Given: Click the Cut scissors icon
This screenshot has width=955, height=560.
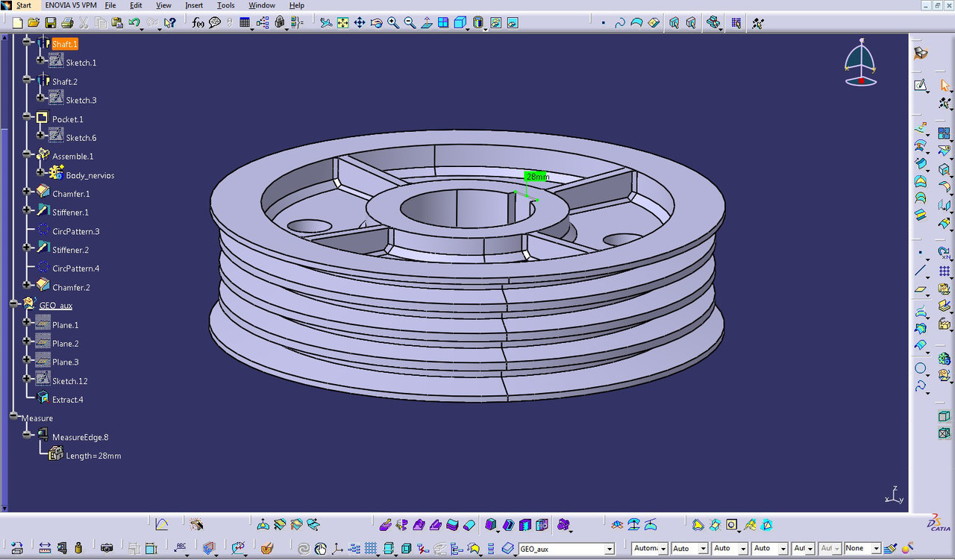Looking at the screenshot, I should tap(84, 23).
